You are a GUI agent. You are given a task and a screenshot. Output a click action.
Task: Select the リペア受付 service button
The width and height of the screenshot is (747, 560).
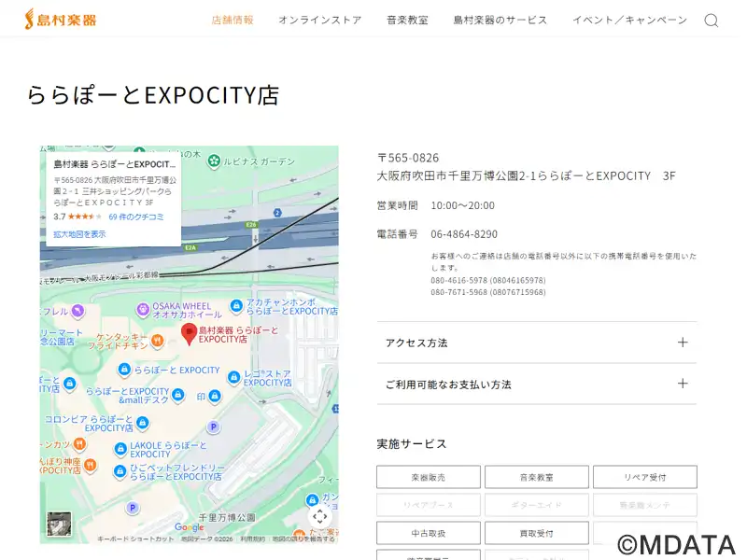point(644,477)
